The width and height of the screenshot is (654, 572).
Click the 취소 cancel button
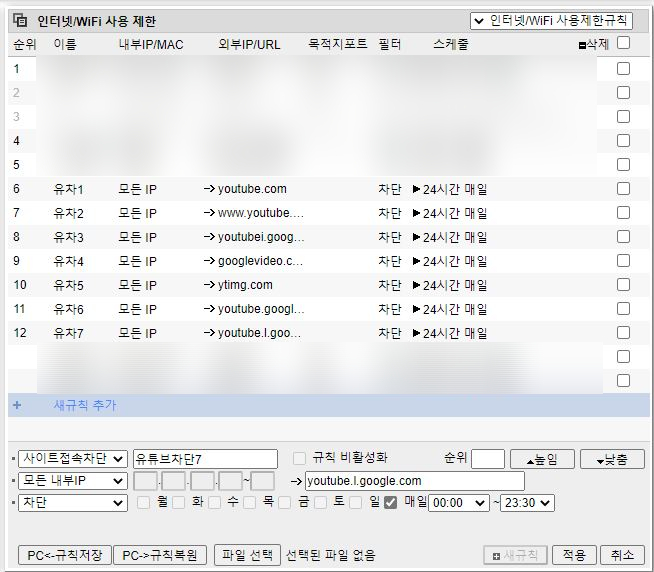622,555
